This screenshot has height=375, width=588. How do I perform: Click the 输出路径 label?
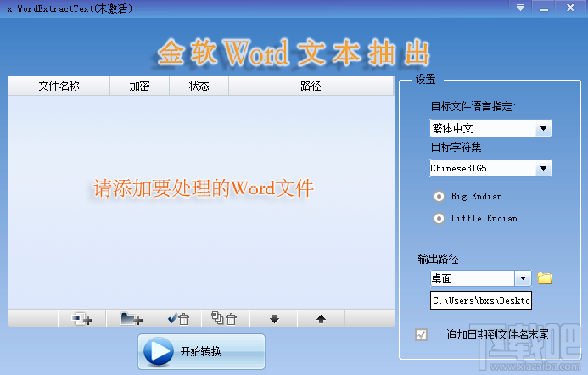tap(438, 259)
